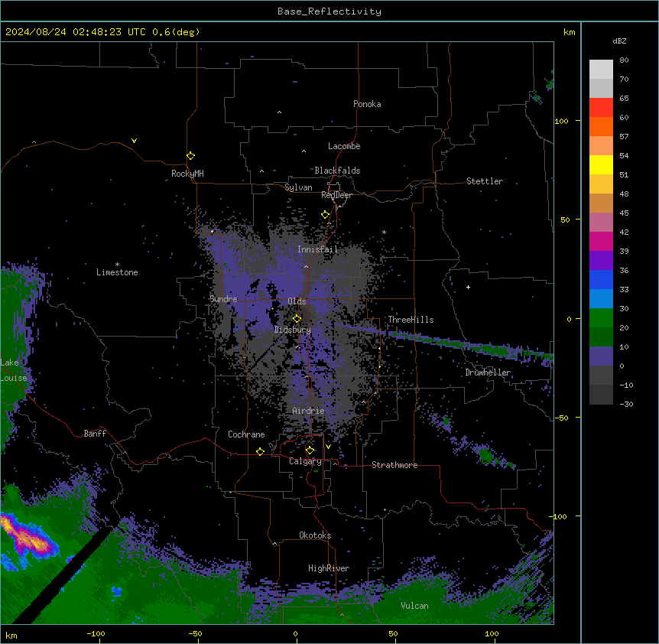The image size is (659, 644).
Task: Click yellow station marker below Cochrane
Action: click(x=260, y=451)
